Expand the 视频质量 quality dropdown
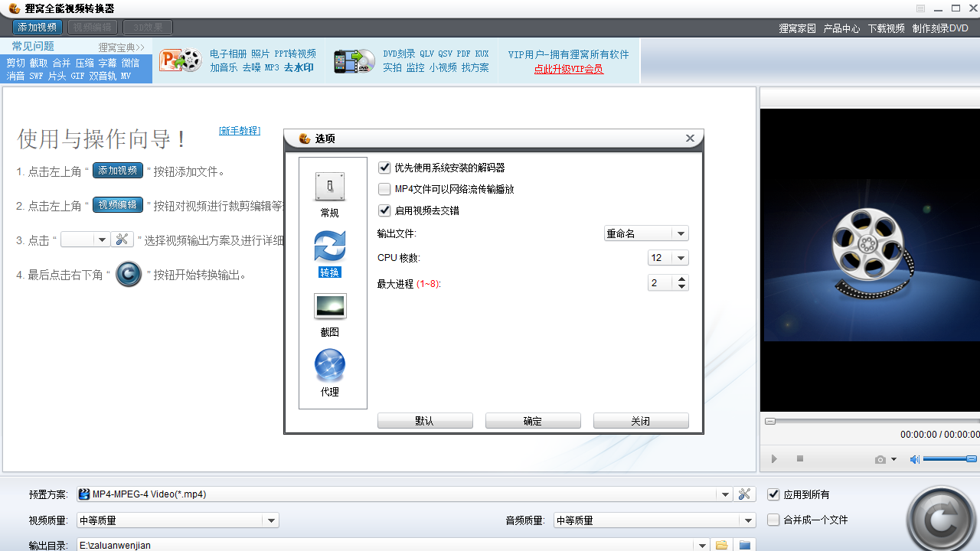This screenshot has height=551, width=980. click(x=271, y=520)
